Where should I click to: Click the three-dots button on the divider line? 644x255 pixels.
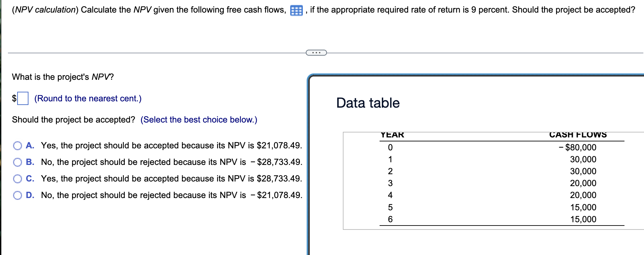pos(317,52)
